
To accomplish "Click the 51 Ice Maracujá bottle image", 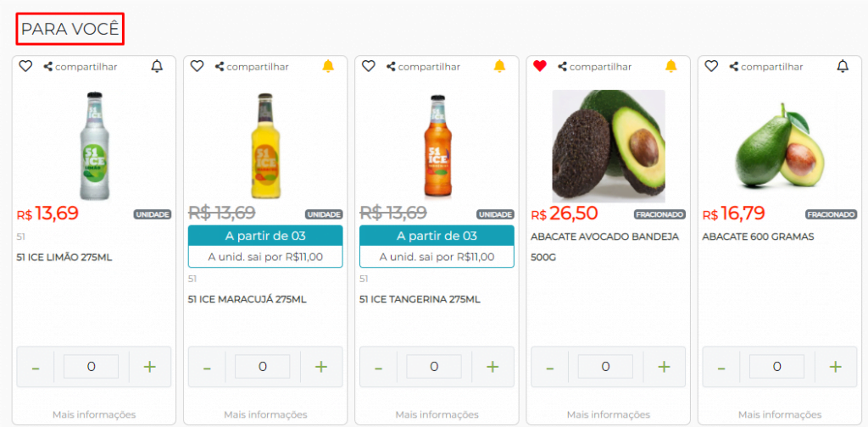I will coord(265,146).
